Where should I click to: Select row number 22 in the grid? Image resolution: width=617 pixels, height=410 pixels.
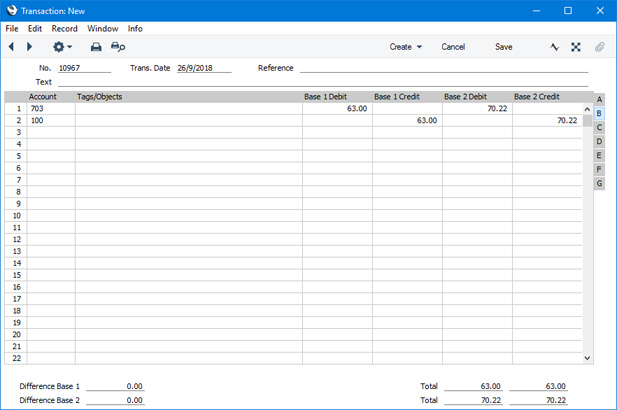pos(16,358)
